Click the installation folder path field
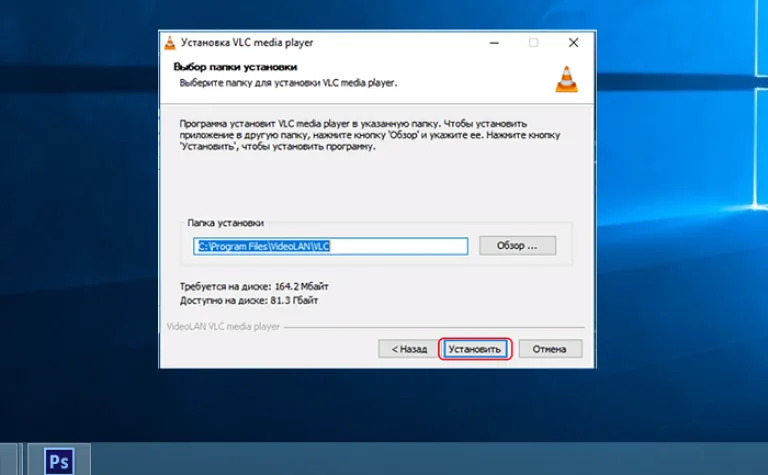This screenshot has height=475, width=768. click(x=331, y=246)
